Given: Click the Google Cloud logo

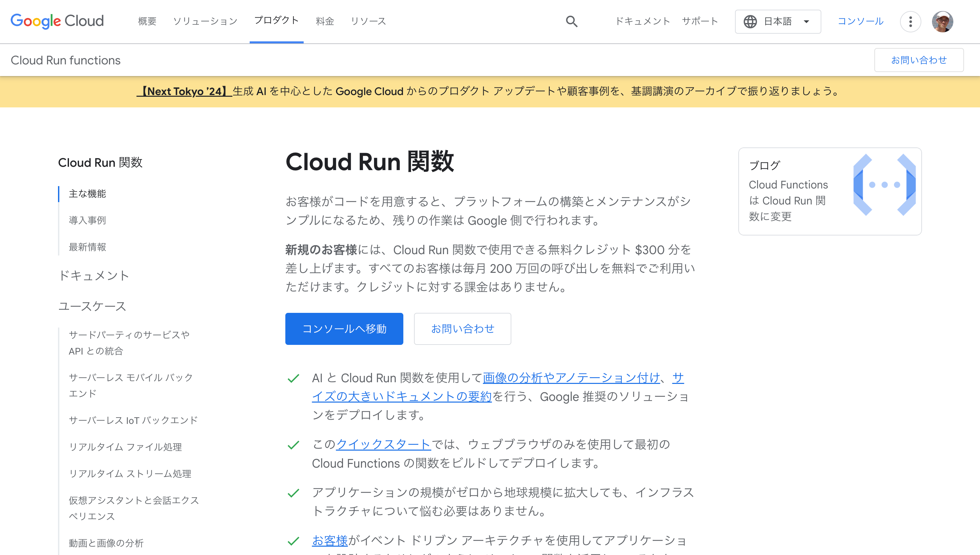Looking at the screenshot, I should (57, 21).
